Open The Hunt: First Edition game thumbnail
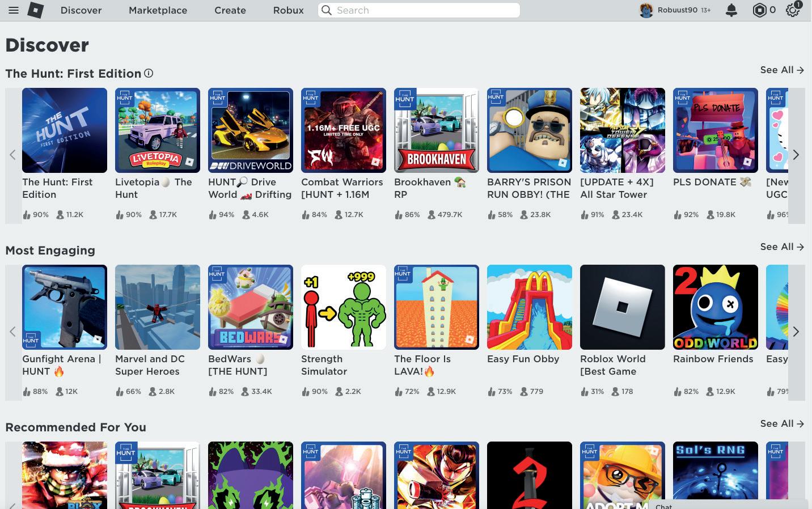812x509 pixels. [65, 130]
